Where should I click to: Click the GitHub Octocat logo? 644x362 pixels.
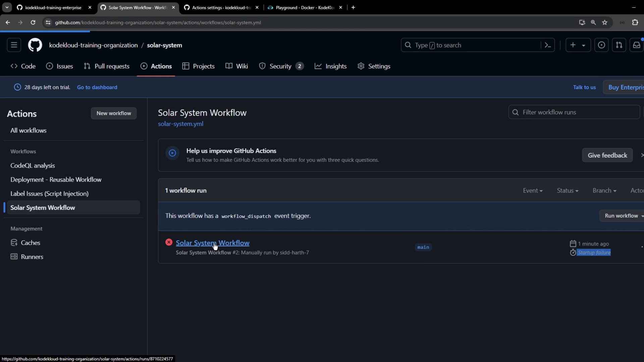[x=35, y=45]
